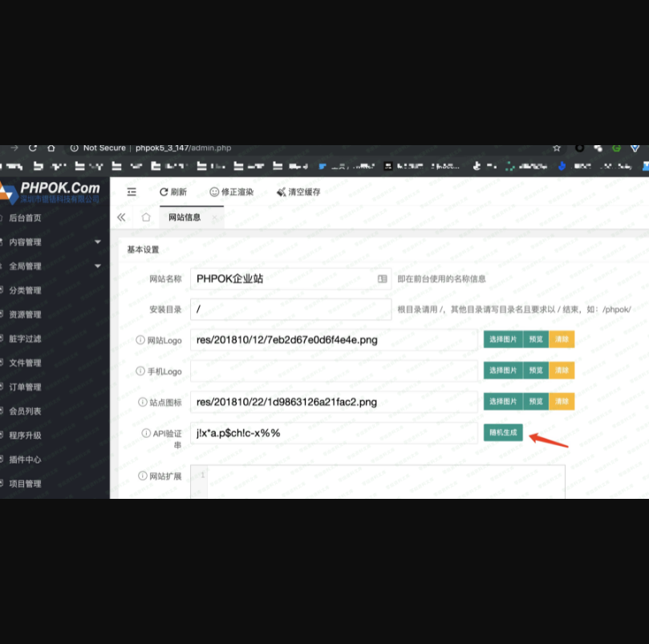Click the browser reload button
This screenshot has width=649, height=644.
(33, 148)
